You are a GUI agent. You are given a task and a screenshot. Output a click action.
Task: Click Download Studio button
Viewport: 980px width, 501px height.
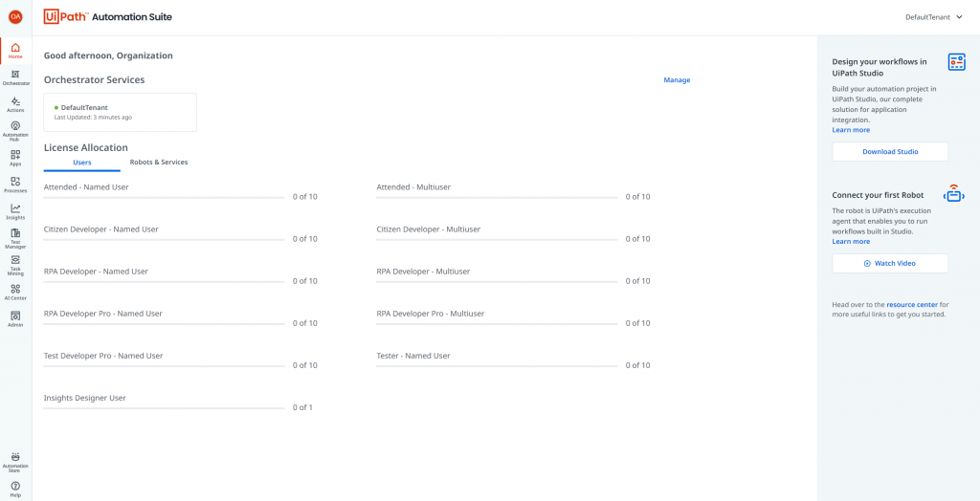point(890,152)
